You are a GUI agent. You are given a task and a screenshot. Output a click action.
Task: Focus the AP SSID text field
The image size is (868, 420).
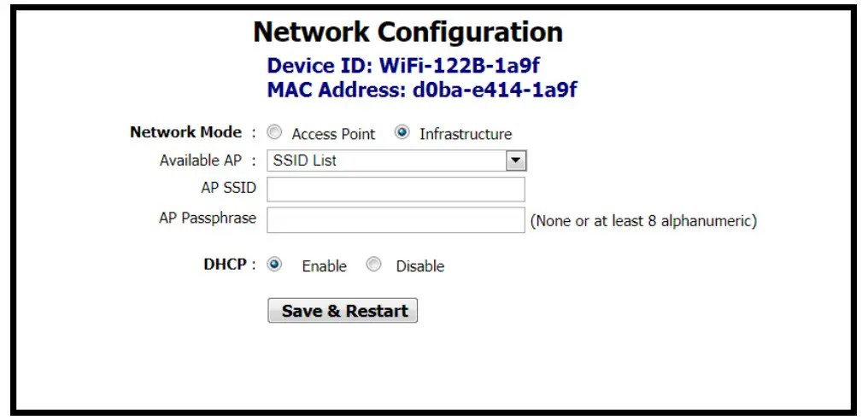point(396,190)
